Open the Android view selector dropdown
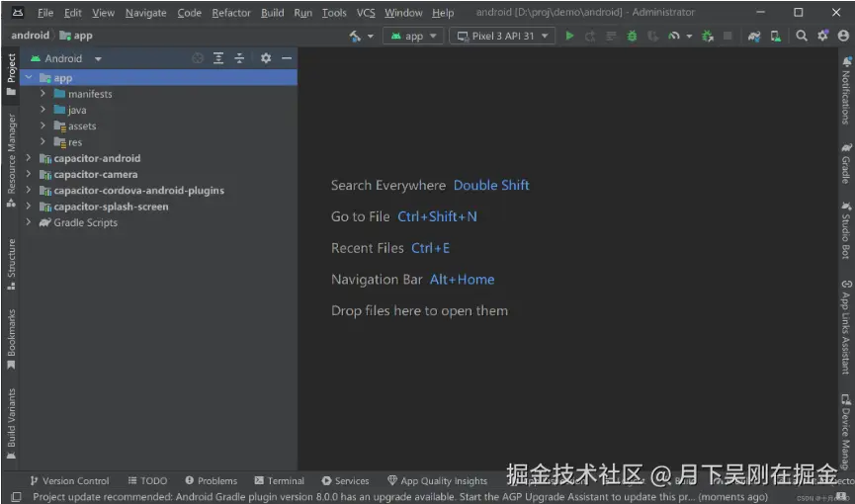 point(66,58)
